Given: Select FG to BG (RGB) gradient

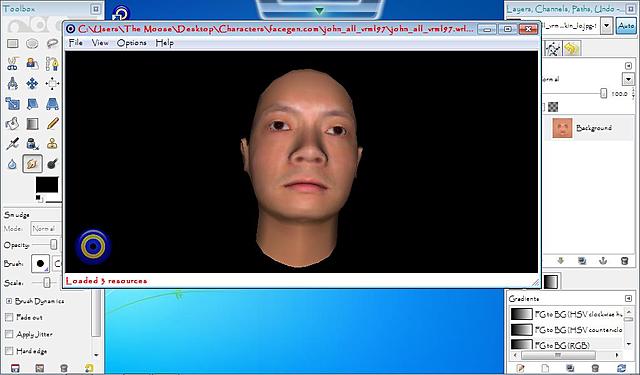Looking at the screenshot, I should pyautogui.click(x=566, y=345).
